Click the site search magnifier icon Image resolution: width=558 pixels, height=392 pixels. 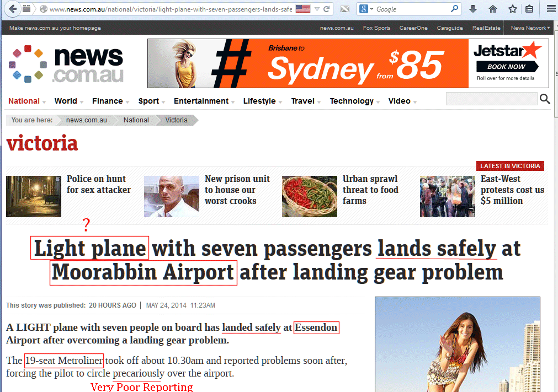click(545, 99)
